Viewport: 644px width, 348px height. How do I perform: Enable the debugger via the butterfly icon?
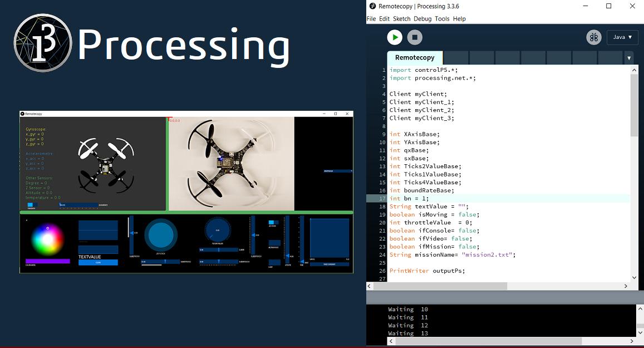tap(594, 37)
